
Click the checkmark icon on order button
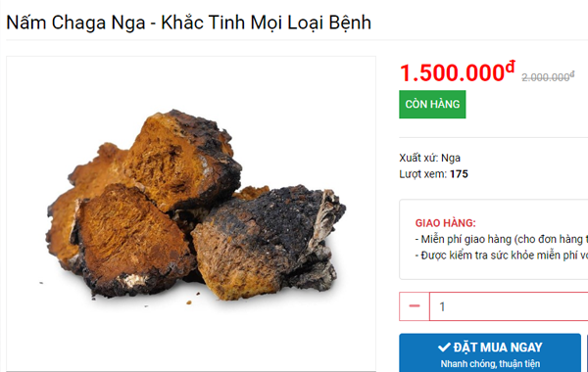click(x=444, y=348)
